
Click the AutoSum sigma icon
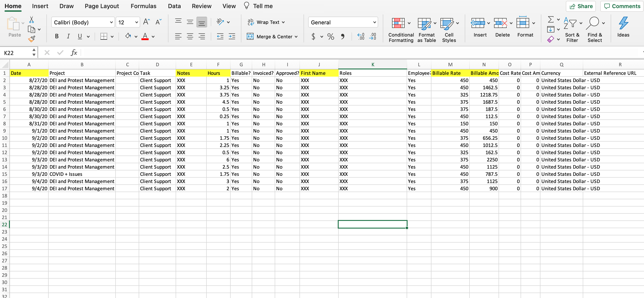pos(551,19)
